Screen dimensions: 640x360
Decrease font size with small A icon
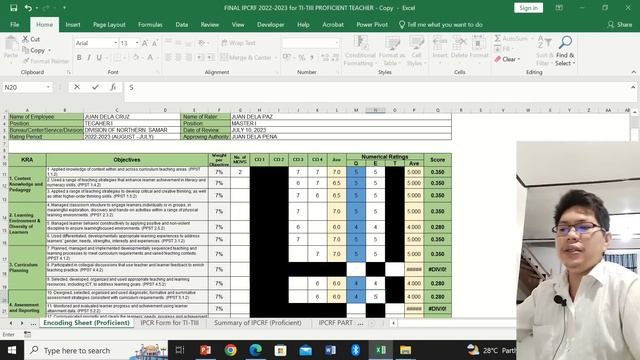(x=155, y=43)
